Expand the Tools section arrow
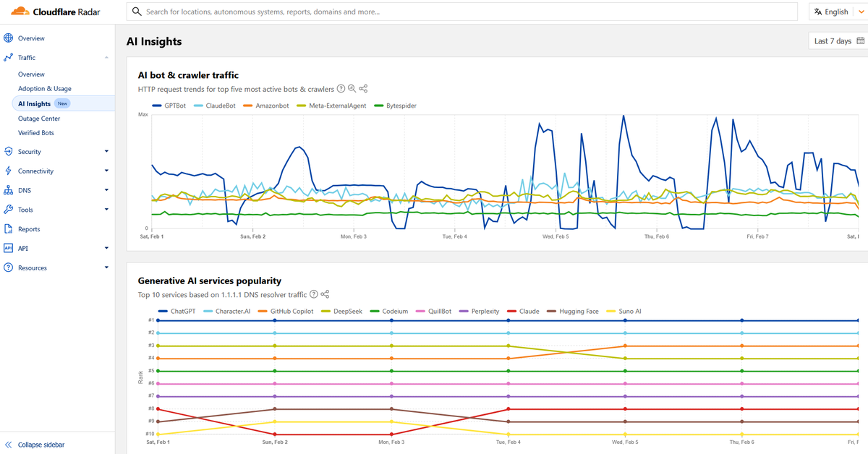Image resolution: width=868 pixels, height=454 pixels. coord(106,210)
